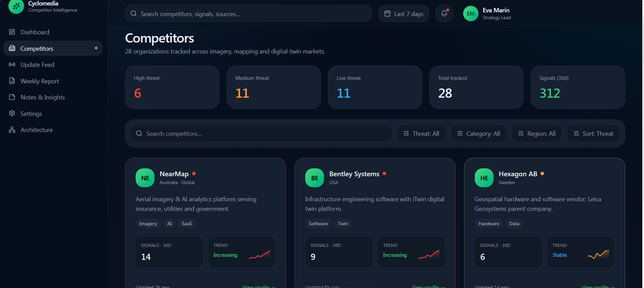
Task: Click the NearMap company name
Action: click(x=174, y=174)
